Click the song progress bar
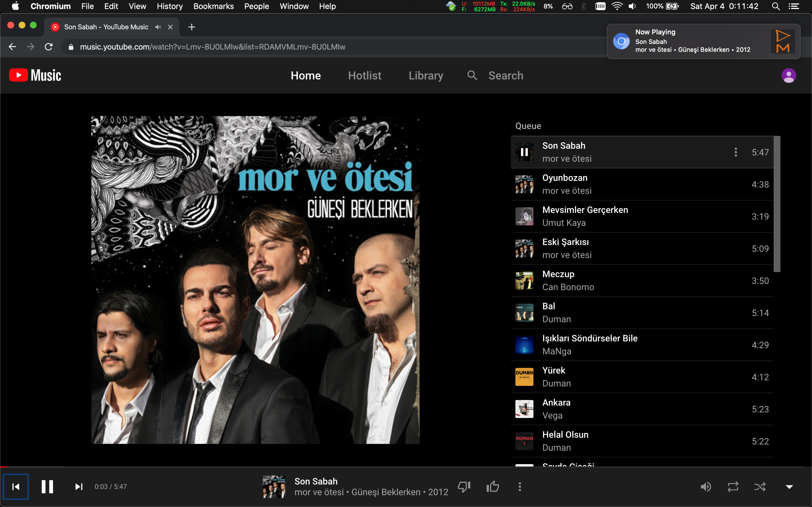 tap(403, 467)
